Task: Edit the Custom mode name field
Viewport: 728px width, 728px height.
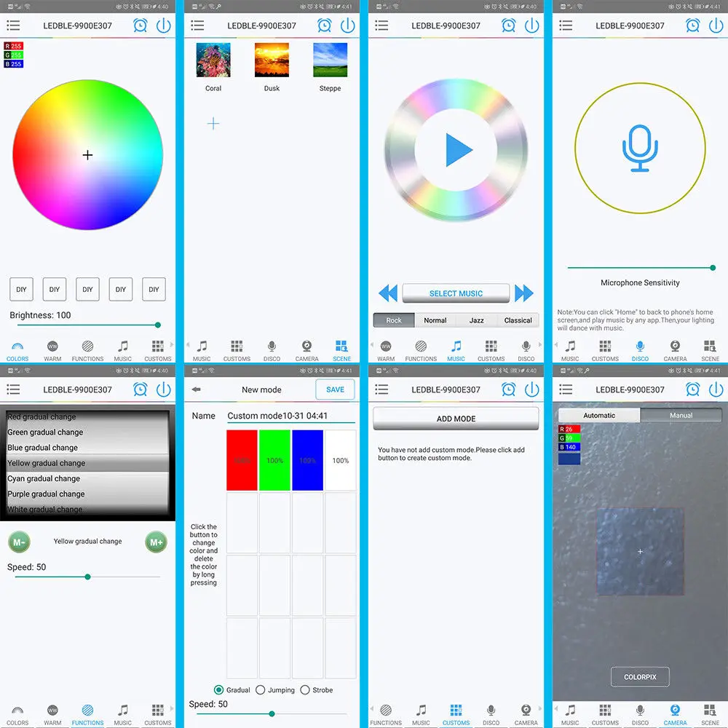Action: pyautogui.click(x=291, y=416)
